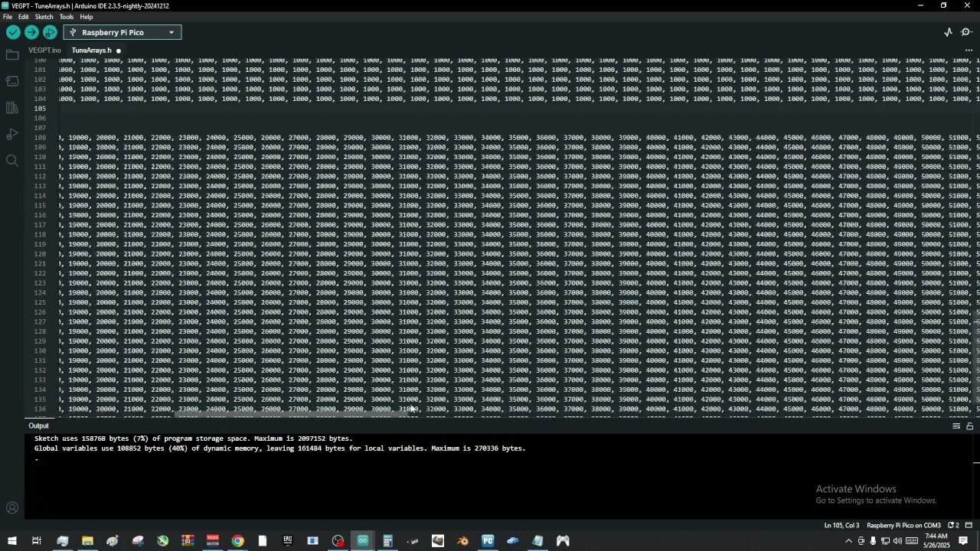Clear the output panel contents
The width and height of the screenshot is (980, 551).
click(x=956, y=426)
